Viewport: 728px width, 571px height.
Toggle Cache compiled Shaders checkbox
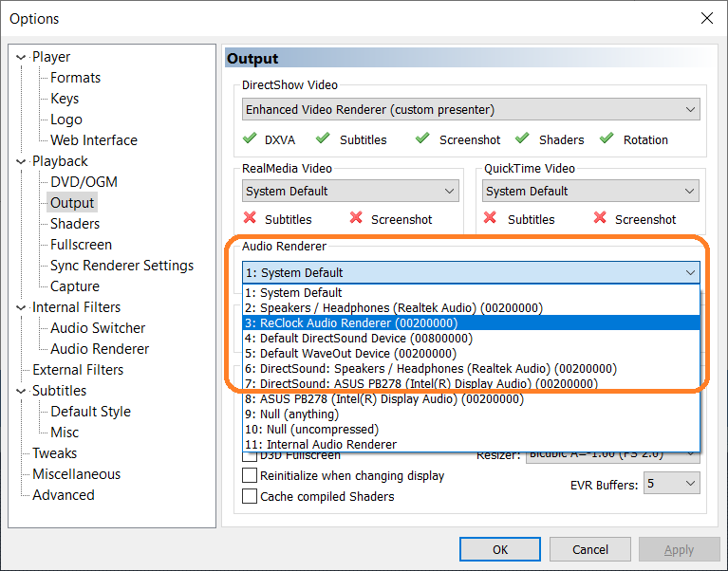[251, 496]
